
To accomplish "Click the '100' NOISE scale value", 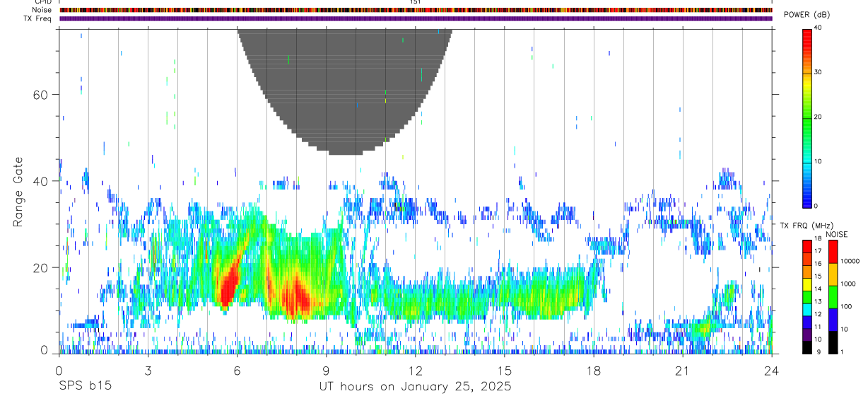I will (x=847, y=306).
